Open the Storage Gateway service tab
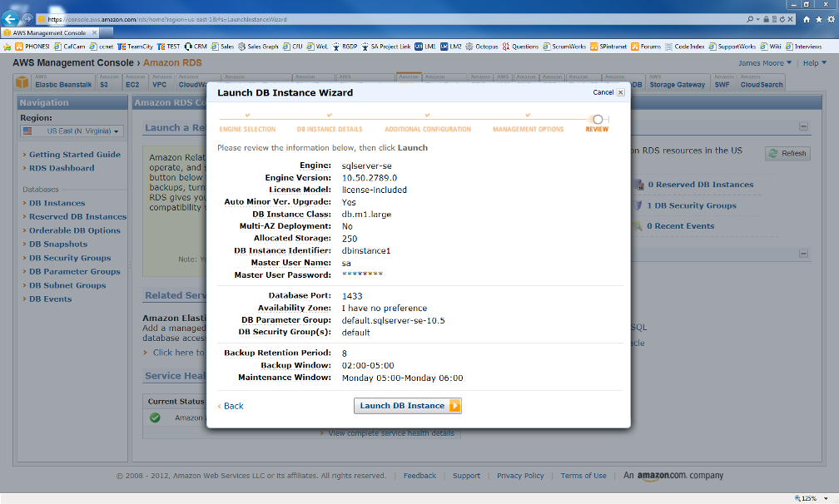The height and width of the screenshot is (504, 839). (677, 82)
